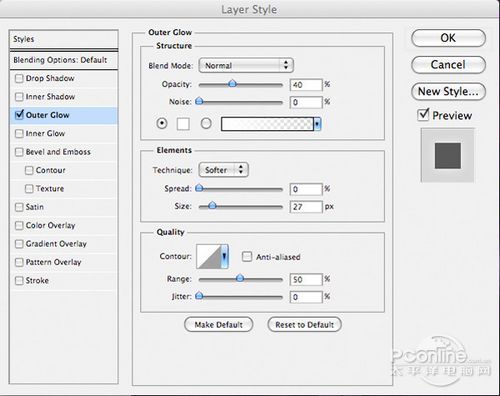
Task: Click the Size slider handle
Action: 212,205
